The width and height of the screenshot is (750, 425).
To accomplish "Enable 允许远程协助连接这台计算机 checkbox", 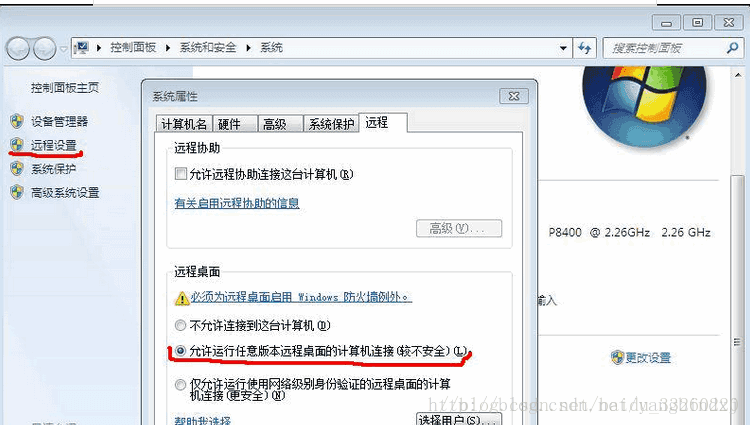I will coord(181,174).
